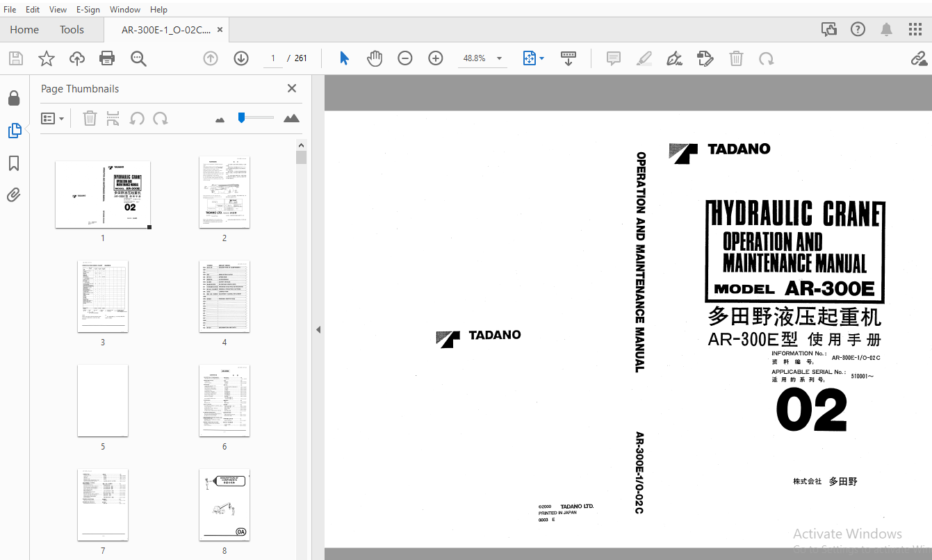Click the edit stamp tool icon
The height and width of the screenshot is (560, 932).
point(705,58)
